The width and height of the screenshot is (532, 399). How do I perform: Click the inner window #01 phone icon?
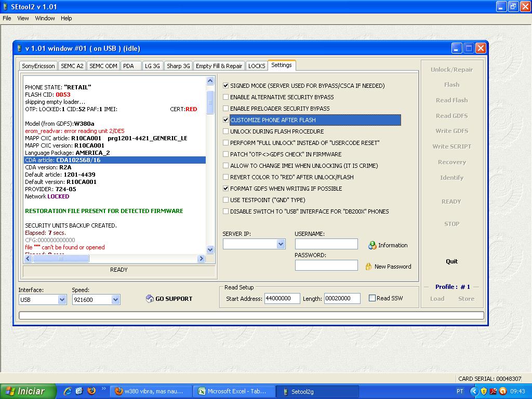(x=19, y=48)
